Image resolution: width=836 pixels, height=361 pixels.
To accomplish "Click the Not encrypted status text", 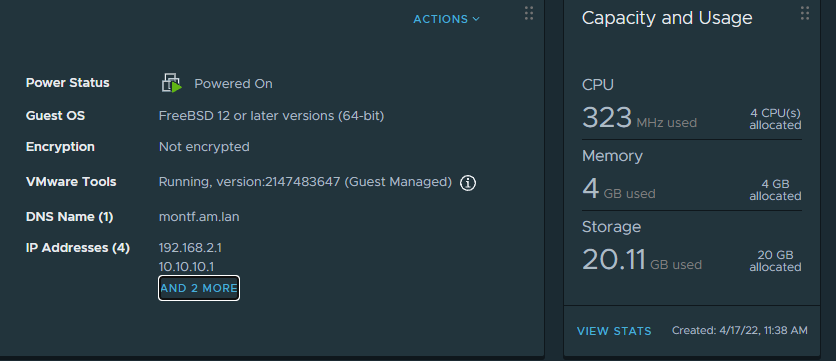I will pos(204,147).
